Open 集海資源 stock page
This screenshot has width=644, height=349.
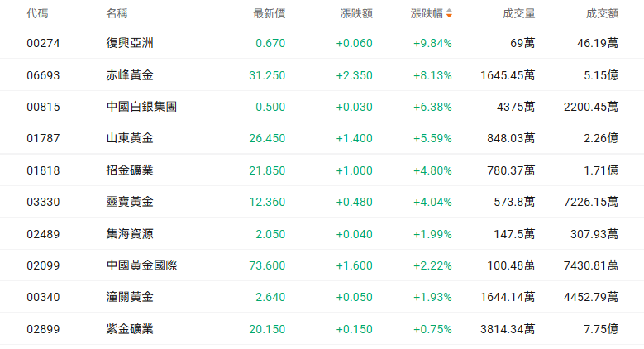(x=130, y=234)
